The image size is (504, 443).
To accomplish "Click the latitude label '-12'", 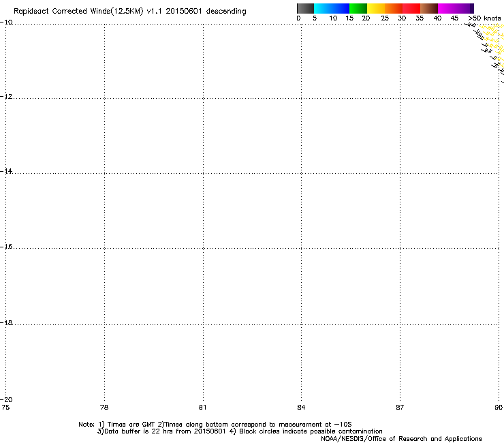I will (6, 97).
